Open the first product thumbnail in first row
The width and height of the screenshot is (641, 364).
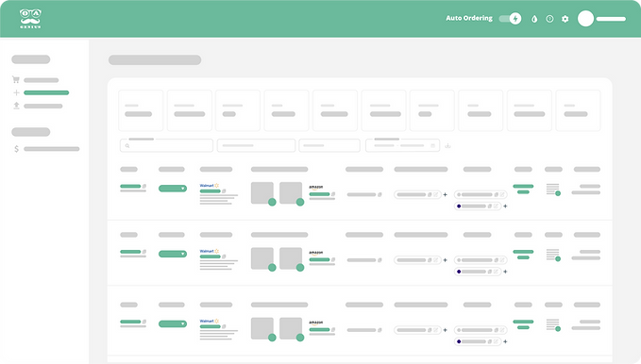tap(262, 192)
